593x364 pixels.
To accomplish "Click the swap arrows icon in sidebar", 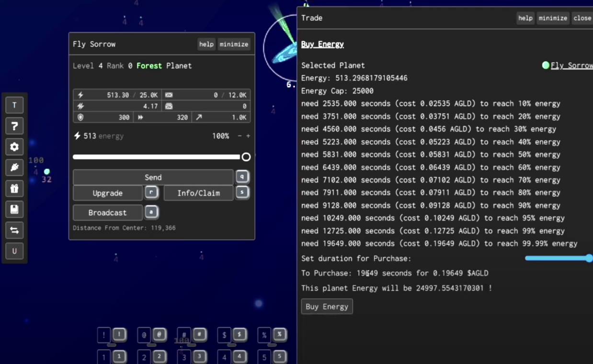I will pyautogui.click(x=14, y=230).
